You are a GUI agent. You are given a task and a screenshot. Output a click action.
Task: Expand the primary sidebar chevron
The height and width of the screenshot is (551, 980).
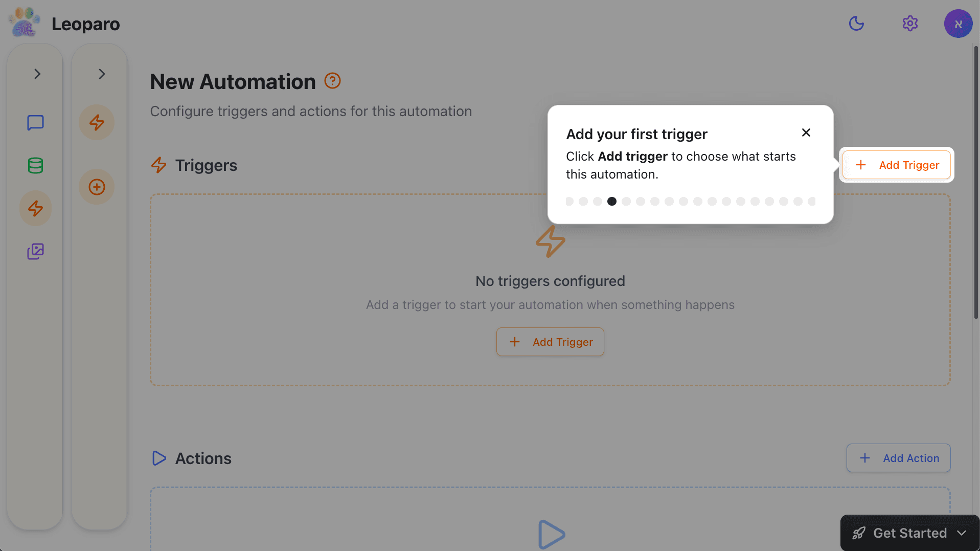point(37,74)
